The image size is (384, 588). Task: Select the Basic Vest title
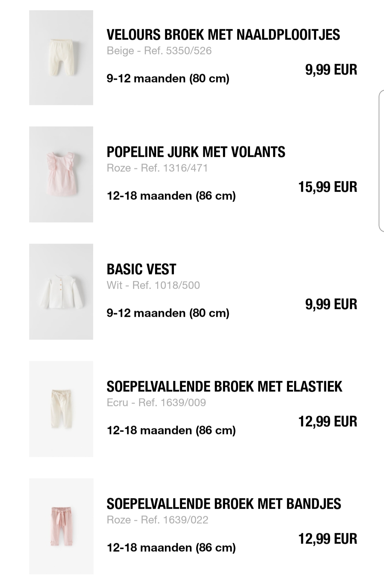tap(142, 269)
